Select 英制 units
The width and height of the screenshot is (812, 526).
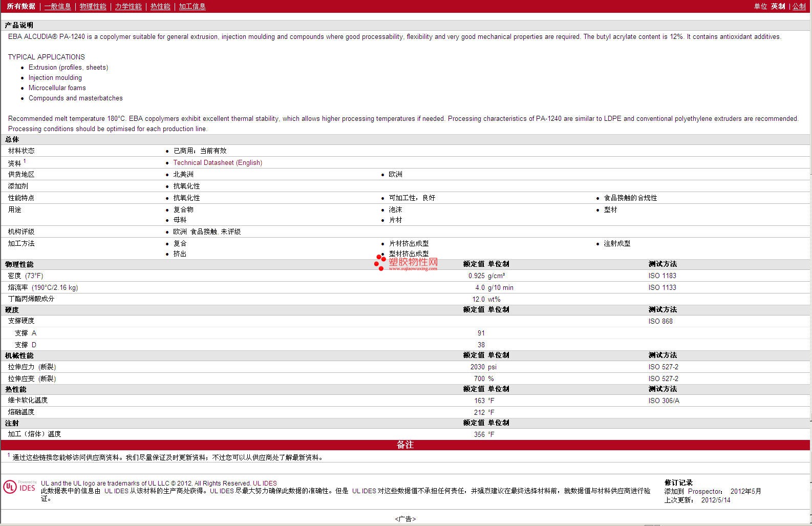point(778,6)
